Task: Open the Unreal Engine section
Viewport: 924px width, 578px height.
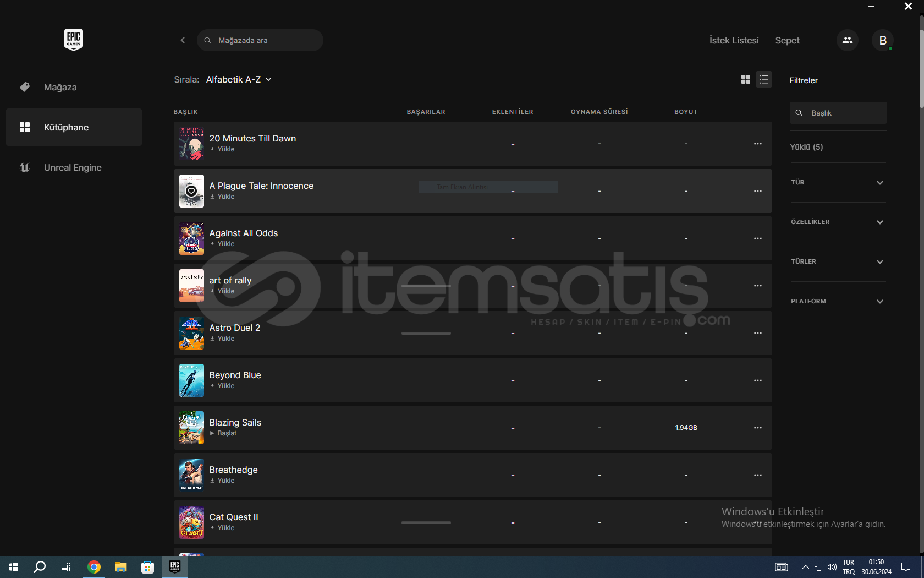Action: click(74, 167)
